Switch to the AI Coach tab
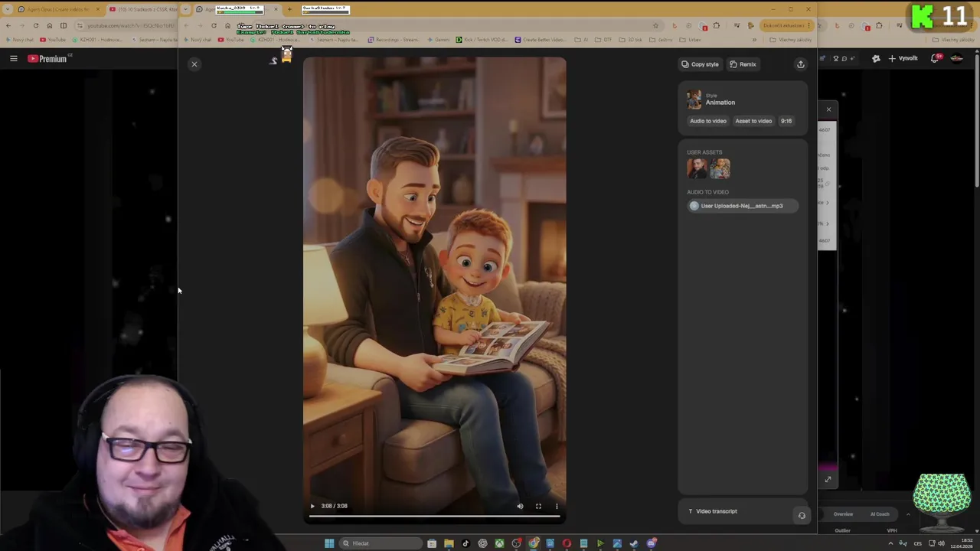This screenshot has width=980, height=551. [x=880, y=514]
